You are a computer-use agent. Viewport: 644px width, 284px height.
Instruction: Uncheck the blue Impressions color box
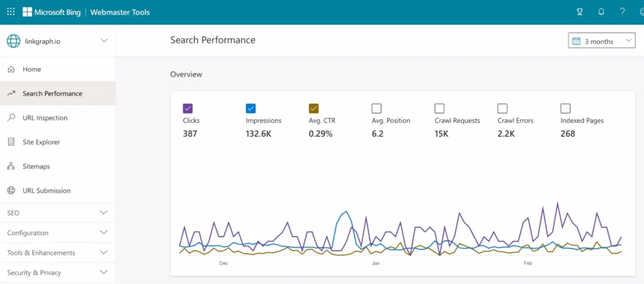click(x=251, y=108)
